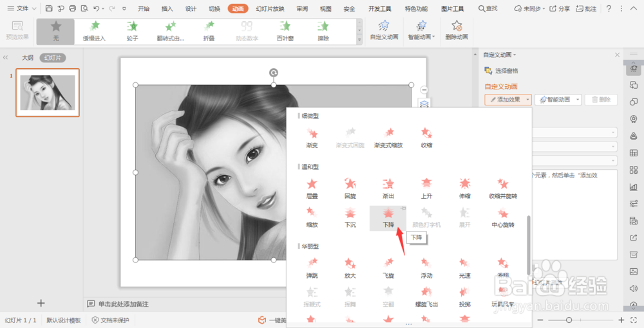The width and height of the screenshot is (644, 328).
Task: Select slide 1 thumbnail
Action: click(x=48, y=93)
